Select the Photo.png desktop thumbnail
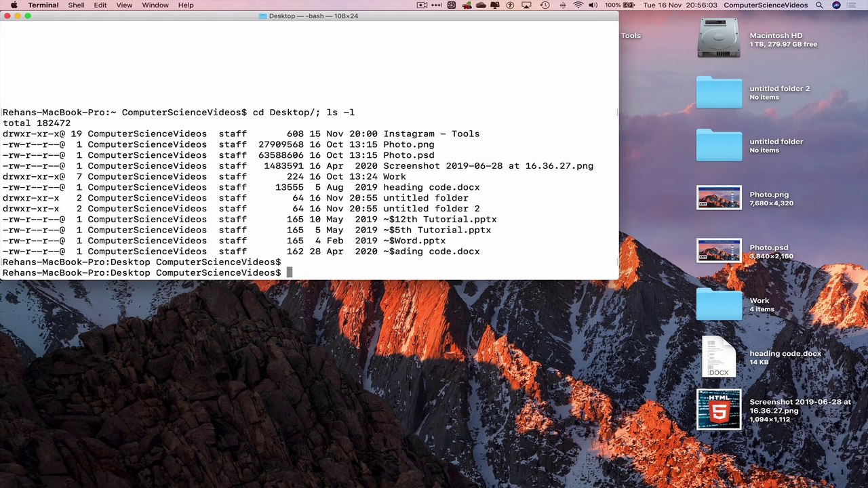This screenshot has width=868, height=488. (719, 198)
